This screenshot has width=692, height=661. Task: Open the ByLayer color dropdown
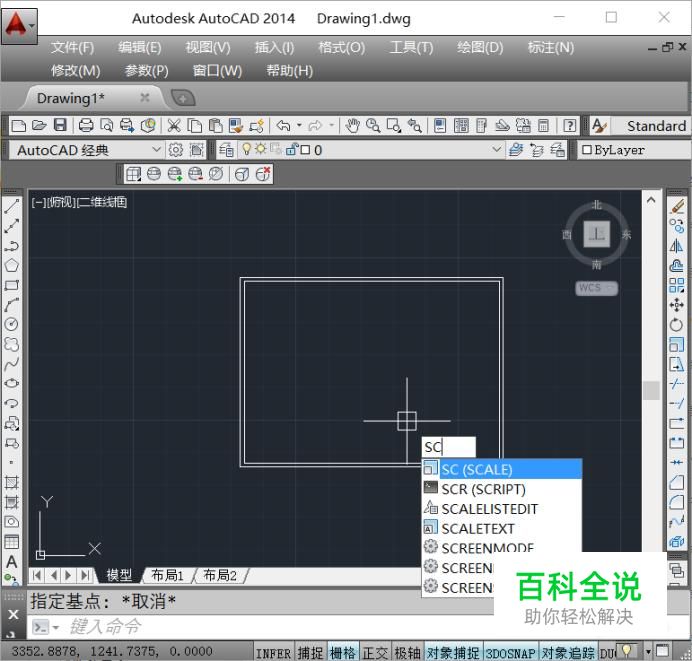click(634, 150)
